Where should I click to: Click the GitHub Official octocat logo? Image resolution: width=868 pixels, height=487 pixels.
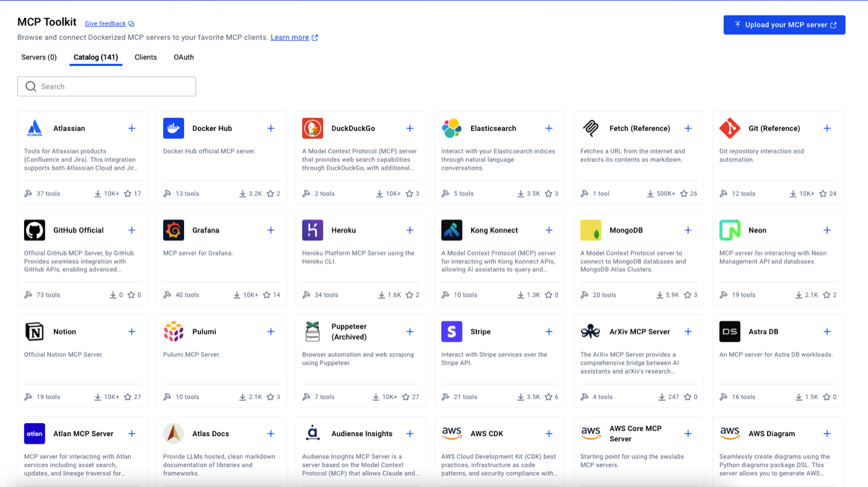coord(35,230)
